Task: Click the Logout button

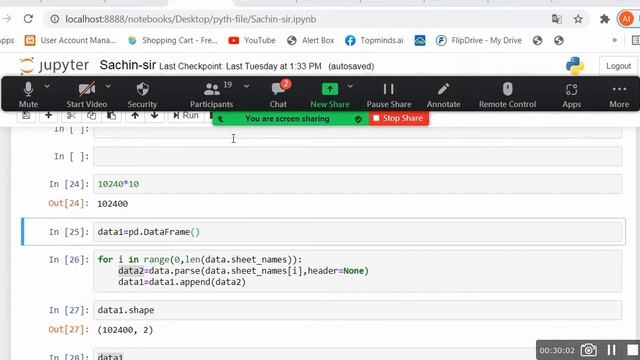Action: tap(618, 66)
